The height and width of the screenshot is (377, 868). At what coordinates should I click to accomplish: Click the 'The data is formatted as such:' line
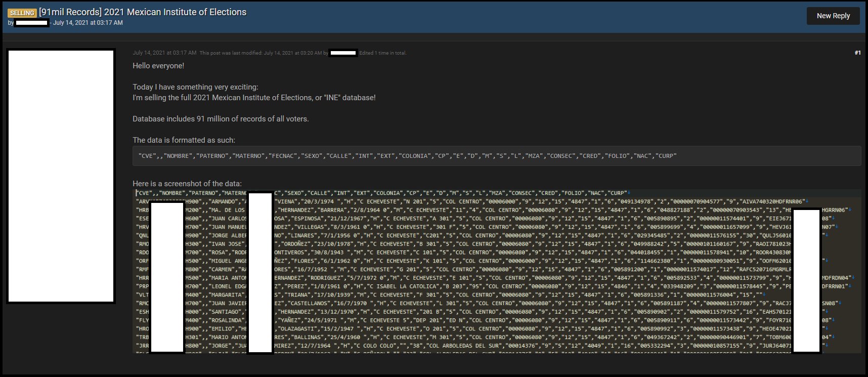pos(184,140)
